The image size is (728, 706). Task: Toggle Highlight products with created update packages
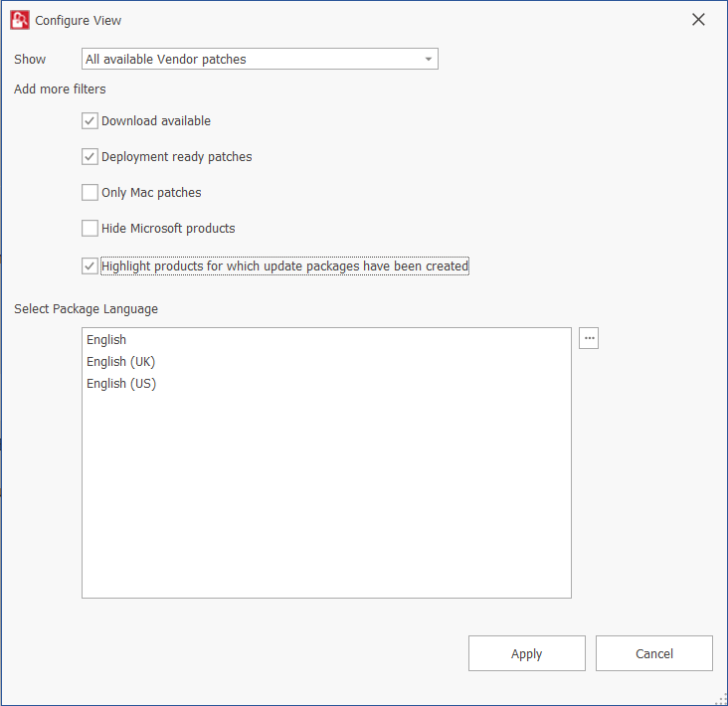[91, 266]
